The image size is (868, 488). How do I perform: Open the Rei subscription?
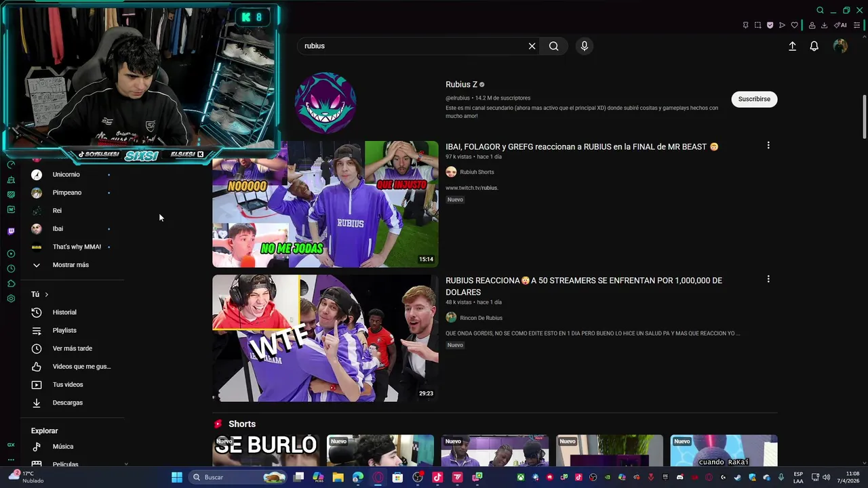coord(72,211)
